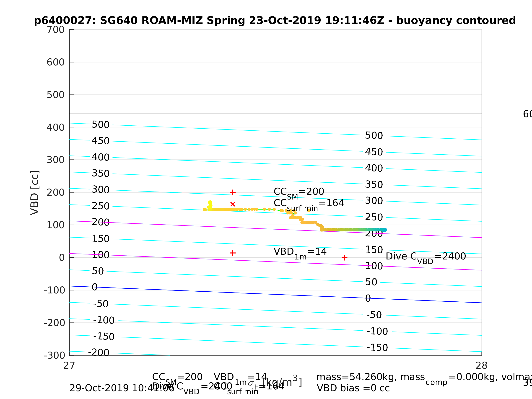This screenshot has height=399, width=532.
Task: Click the 'VBD bias =0 cc' text
Action: tap(353, 388)
